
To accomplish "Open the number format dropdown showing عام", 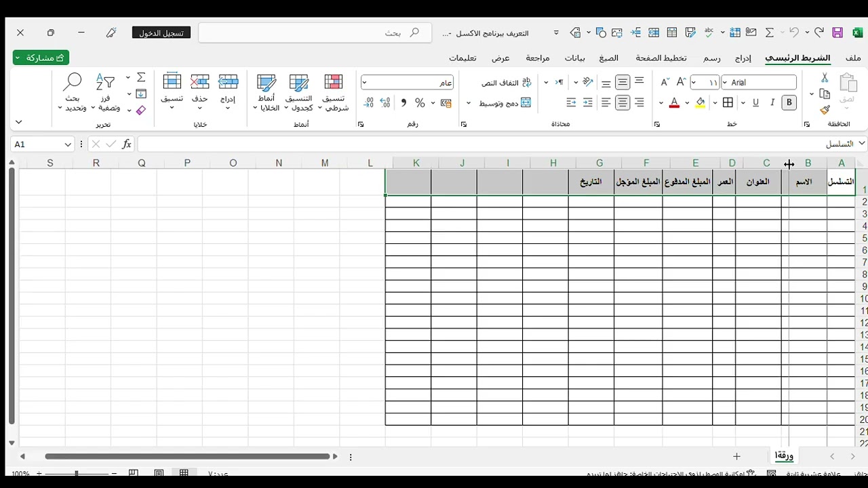I will pos(364,83).
